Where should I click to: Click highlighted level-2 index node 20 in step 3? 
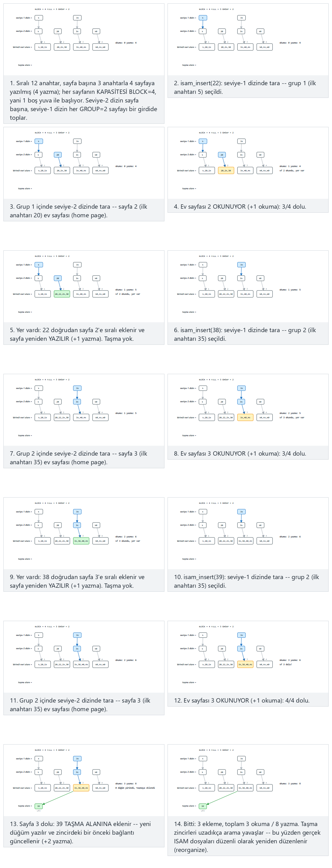58,155
